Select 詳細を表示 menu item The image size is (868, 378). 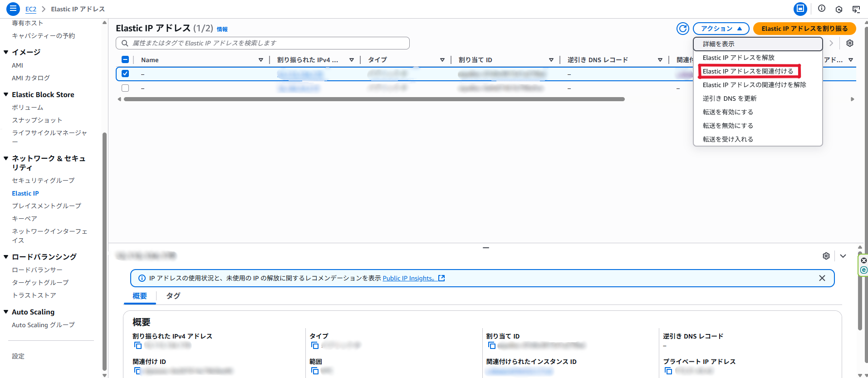pyautogui.click(x=758, y=44)
